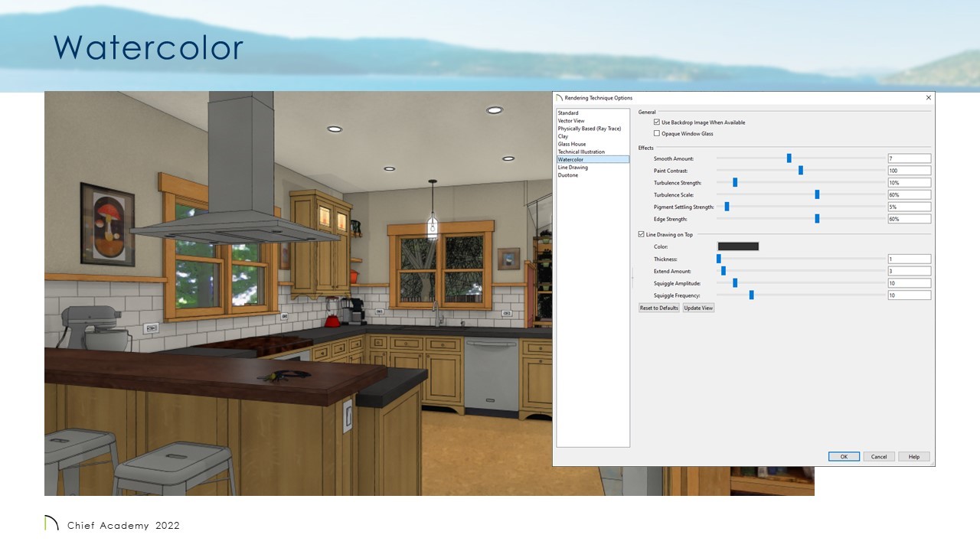Select Physically Based (Ray Trace) option
Screen dimensions: 980x551
(x=589, y=129)
